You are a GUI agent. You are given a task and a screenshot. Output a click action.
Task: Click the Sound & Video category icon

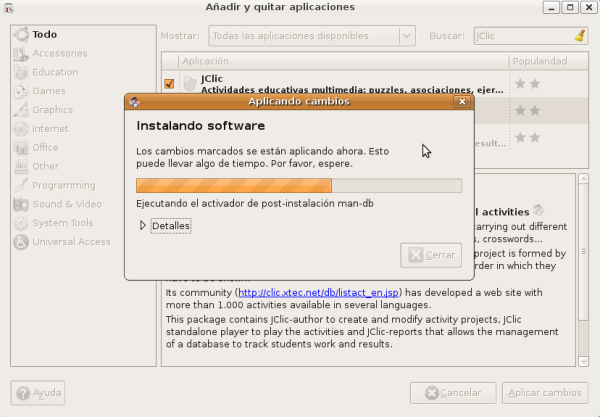coord(20,204)
